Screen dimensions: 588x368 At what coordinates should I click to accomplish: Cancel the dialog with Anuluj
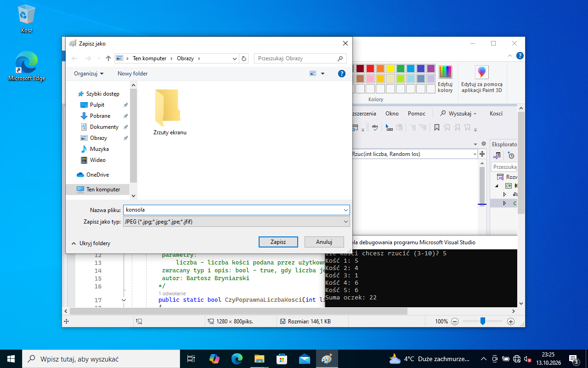coord(324,242)
